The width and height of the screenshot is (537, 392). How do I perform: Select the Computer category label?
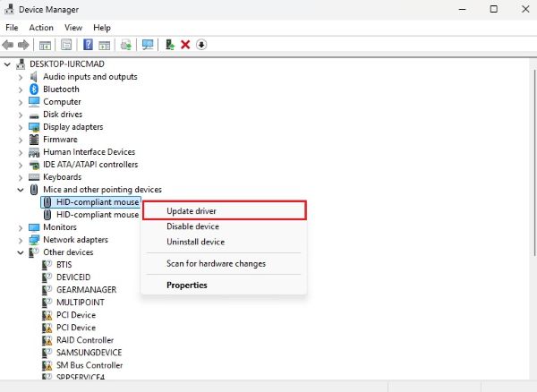(x=62, y=102)
